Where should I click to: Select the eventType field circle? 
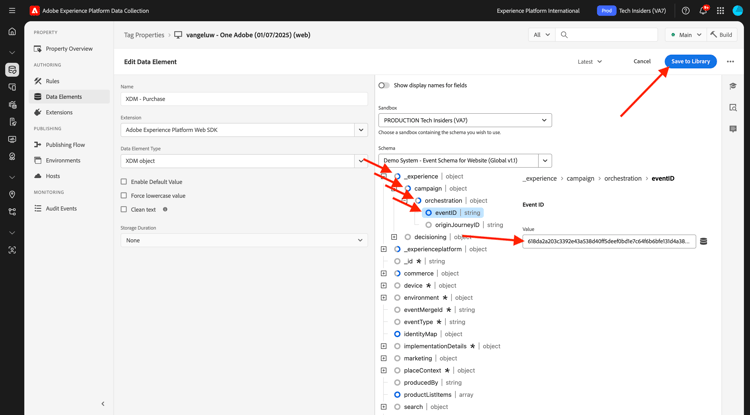tap(397, 322)
